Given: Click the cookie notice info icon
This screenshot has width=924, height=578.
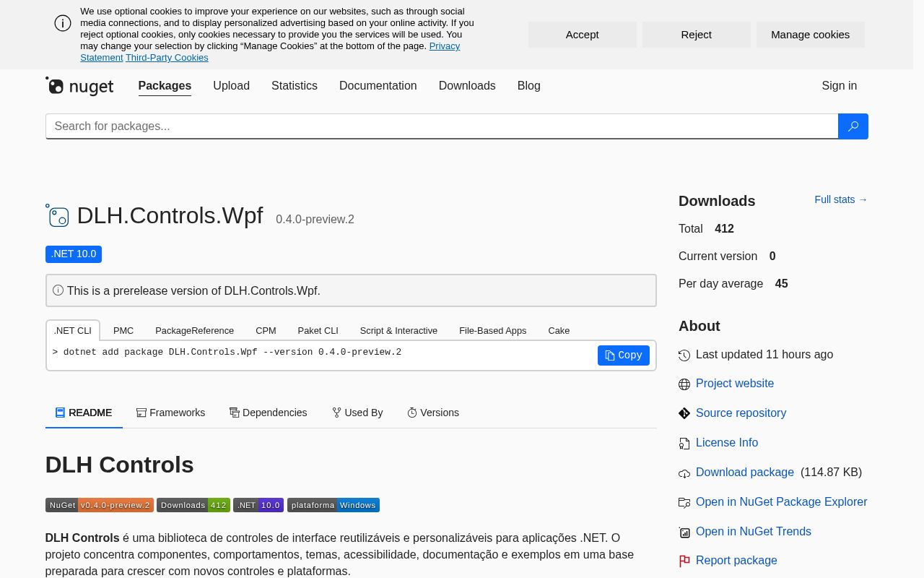Looking at the screenshot, I should 63,23.
